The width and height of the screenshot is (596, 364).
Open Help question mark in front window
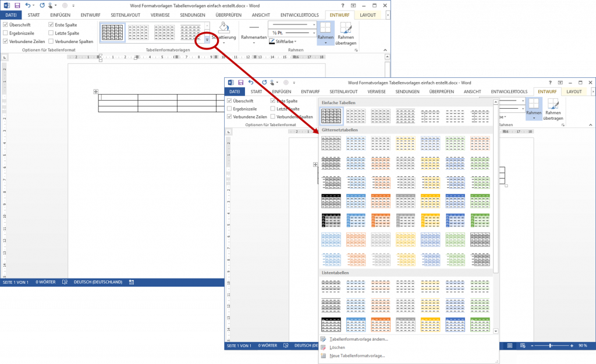[550, 83]
